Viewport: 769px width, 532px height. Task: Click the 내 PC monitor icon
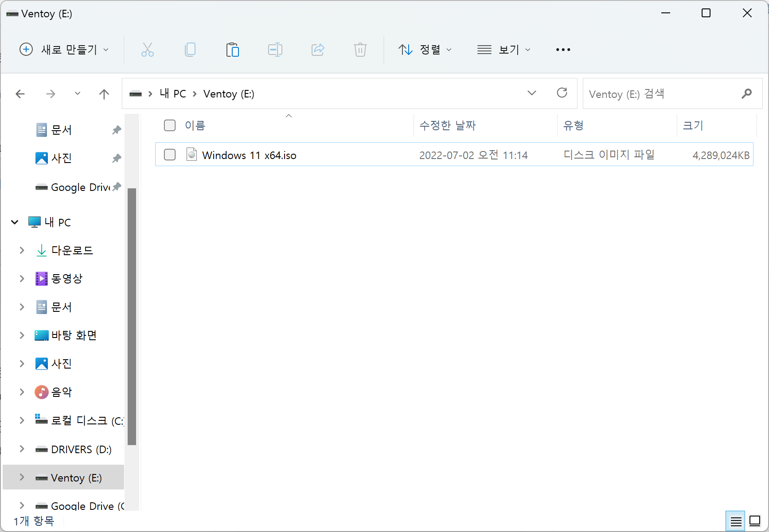35,222
